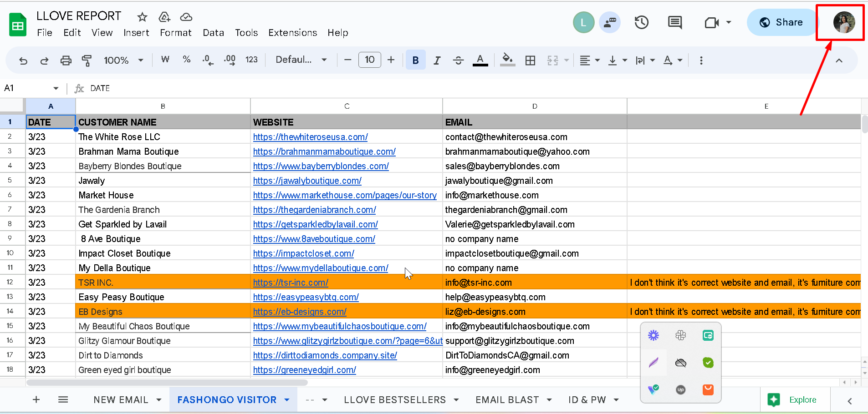Open the jawalyboutique.com link
This screenshot has height=414, width=868.
307,181
